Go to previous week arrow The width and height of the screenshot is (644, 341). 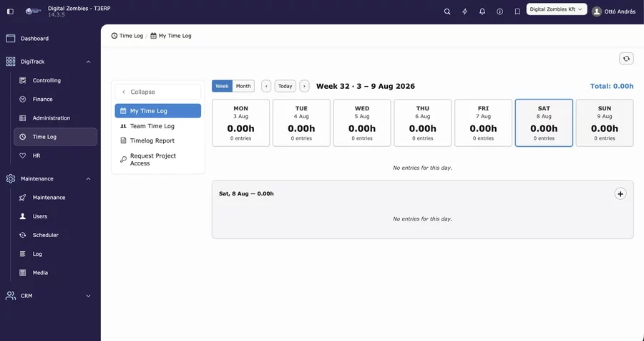[x=266, y=86]
